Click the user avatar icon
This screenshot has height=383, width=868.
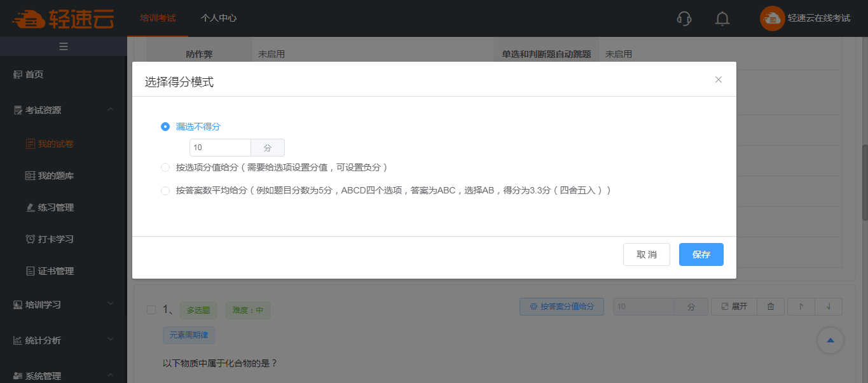point(772,18)
